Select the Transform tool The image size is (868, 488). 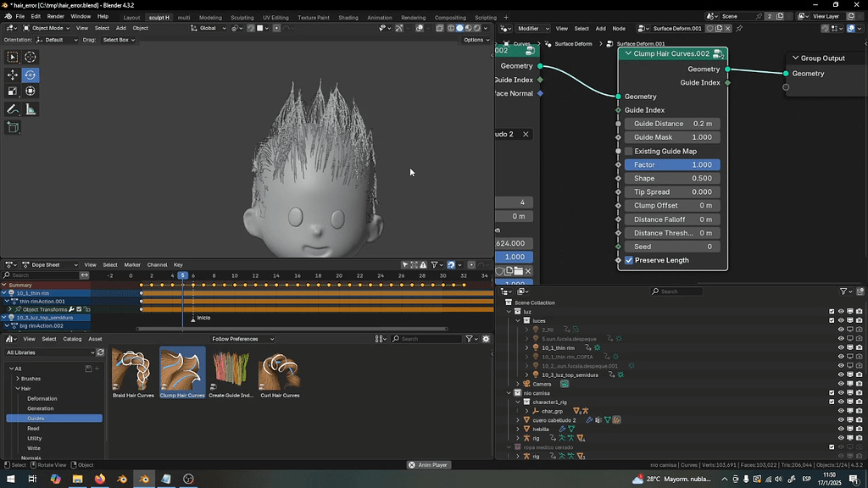coord(31,91)
